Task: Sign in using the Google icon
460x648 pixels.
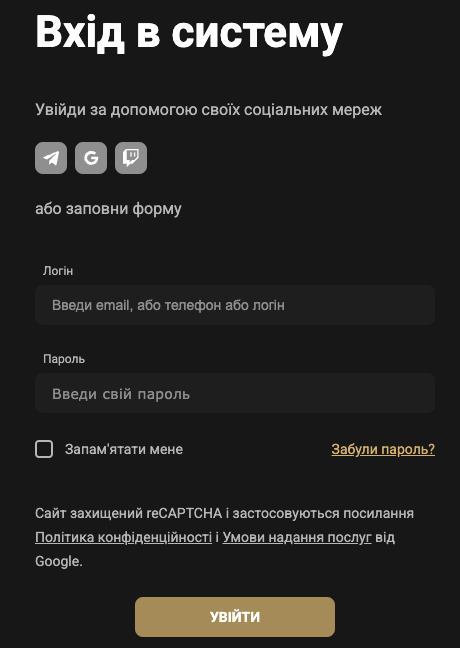Action: 91,158
